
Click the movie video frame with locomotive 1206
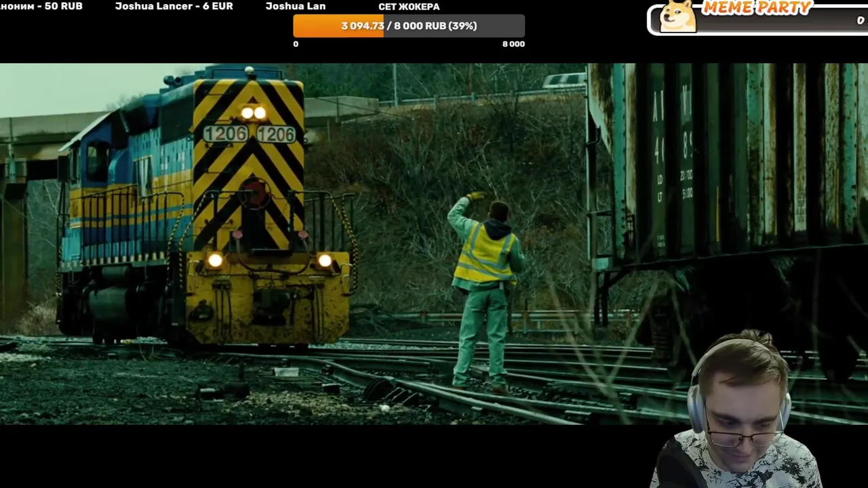[434, 244]
